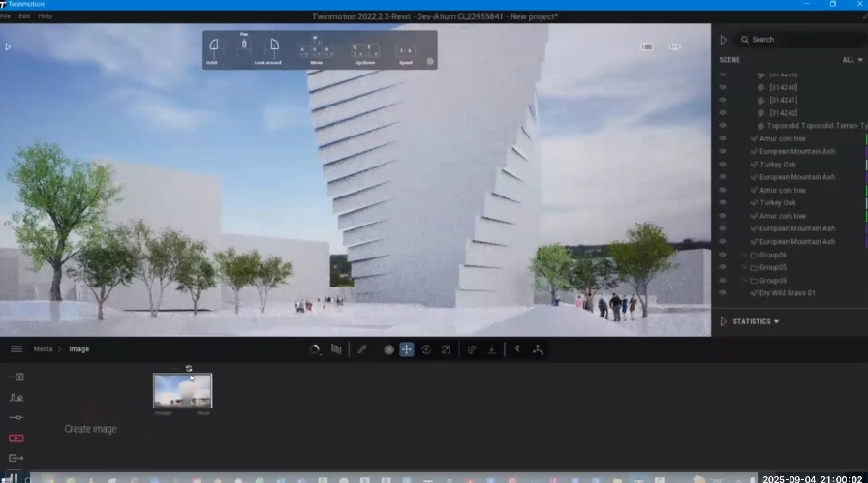Toggle visibility of Group06
Screen dimensions: 868x483
[722, 255]
